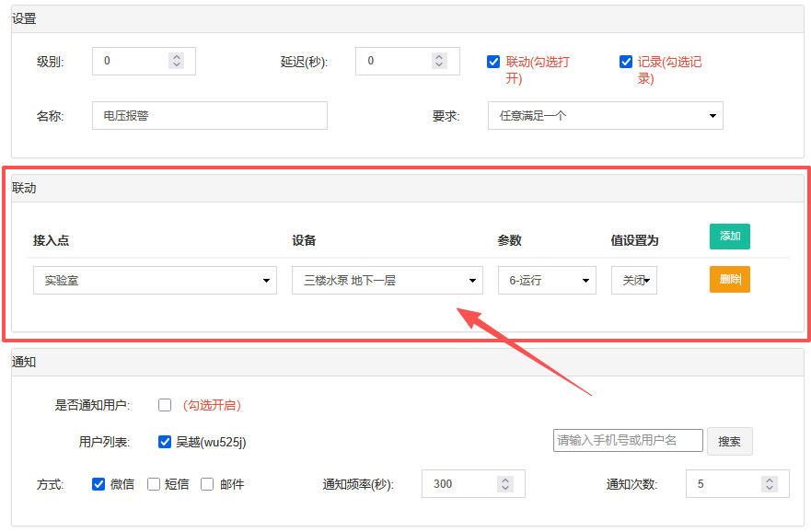Open the 要求 dropdown 任意满足一个
Image resolution: width=811 pixels, height=532 pixels.
(x=605, y=116)
